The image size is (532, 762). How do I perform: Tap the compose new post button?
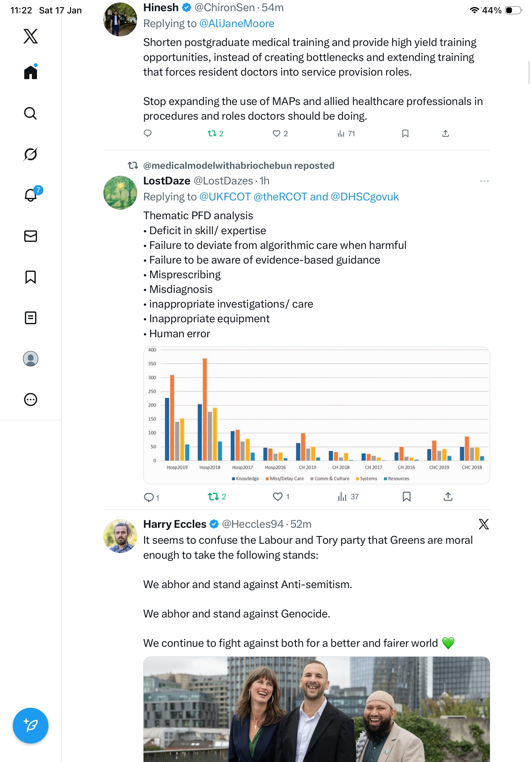[x=31, y=726]
